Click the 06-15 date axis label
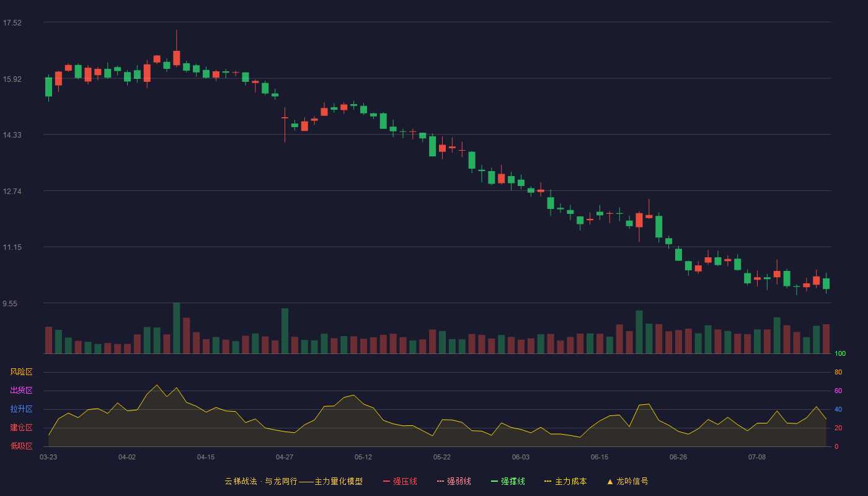The image size is (868, 496). (600, 457)
